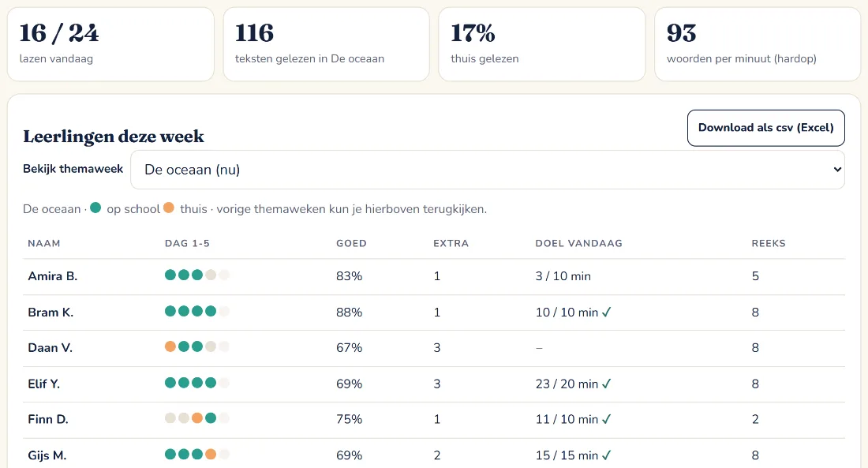Click Finn D.'s streak value 2

coord(755,419)
